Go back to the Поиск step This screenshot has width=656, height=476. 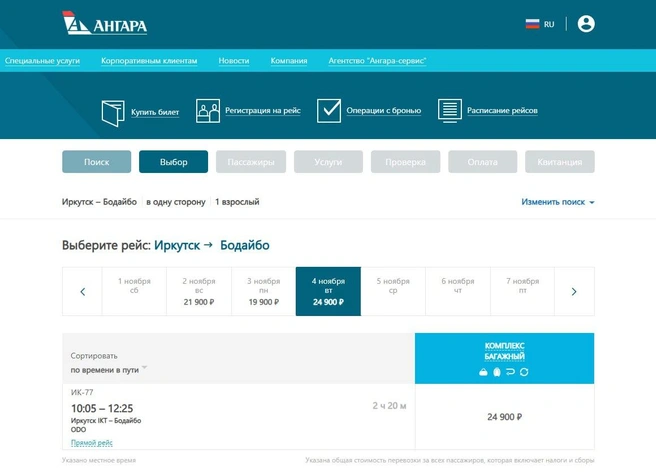tap(97, 162)
